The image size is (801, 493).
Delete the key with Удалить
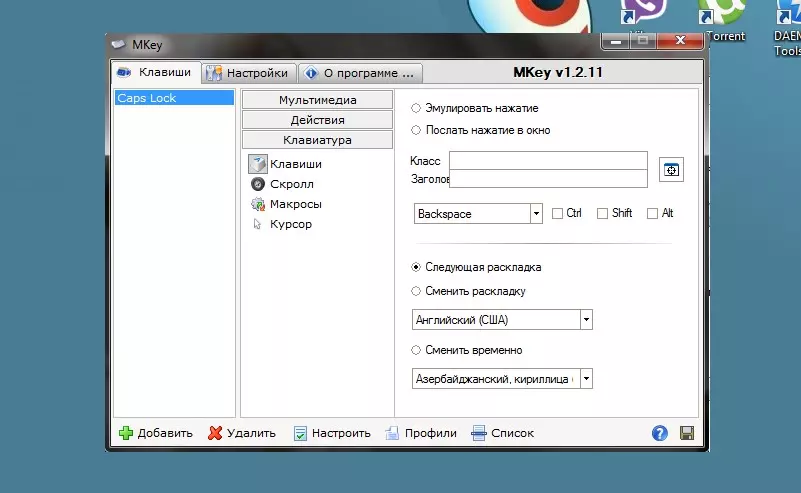point(242,433)
